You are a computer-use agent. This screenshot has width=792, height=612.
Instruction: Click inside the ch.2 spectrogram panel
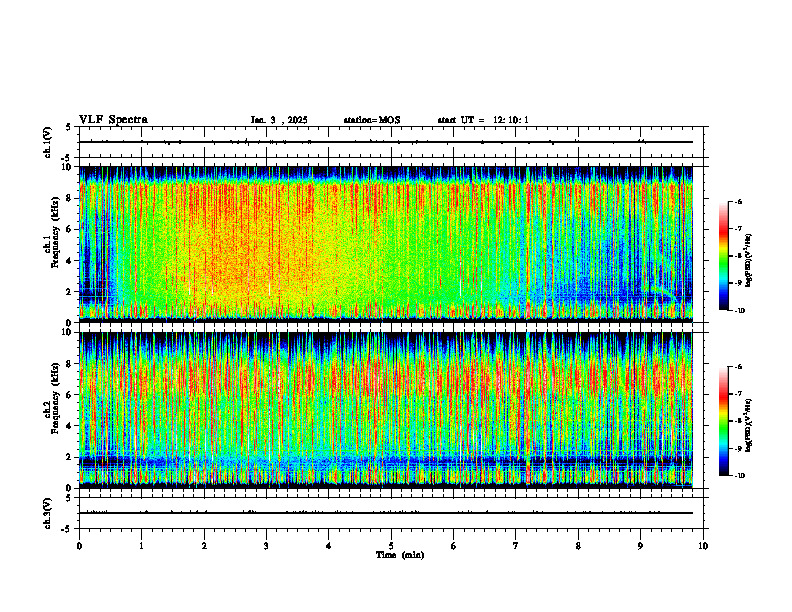[x=386, y=410]
